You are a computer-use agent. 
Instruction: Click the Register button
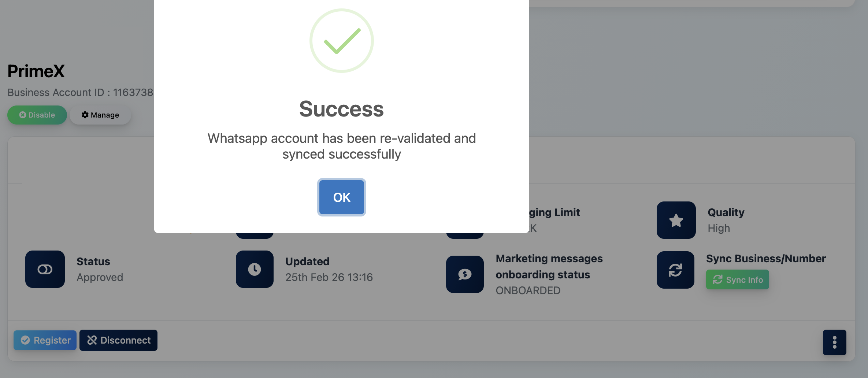pyautogui.click(x=45, y=340)
